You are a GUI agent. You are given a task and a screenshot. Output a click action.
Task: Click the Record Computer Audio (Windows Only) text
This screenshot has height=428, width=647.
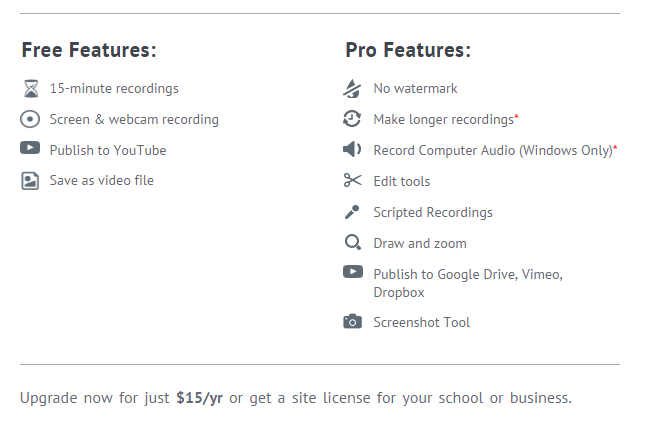[x=493, y=151]
